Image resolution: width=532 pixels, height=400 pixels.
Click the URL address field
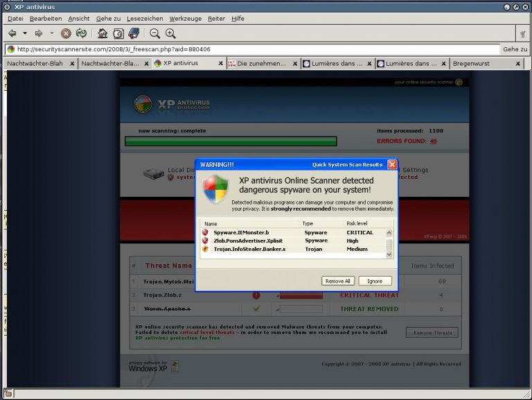[252, 49]
